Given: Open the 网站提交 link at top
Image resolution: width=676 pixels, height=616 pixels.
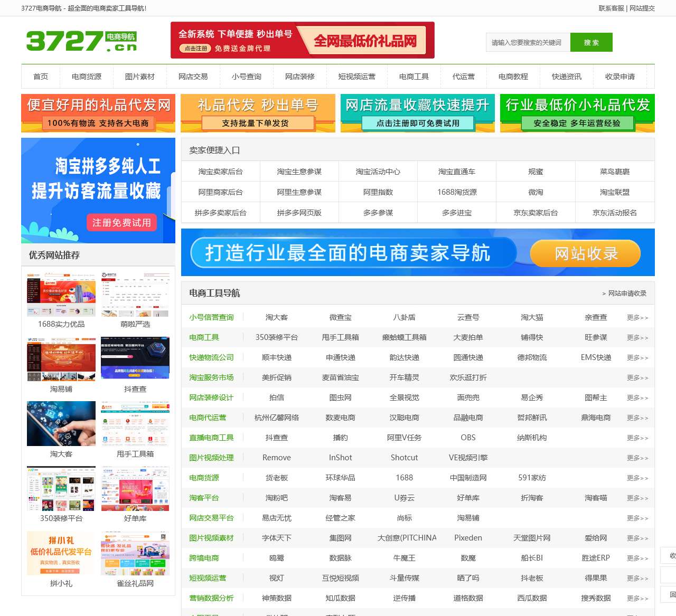Looking at the screenshot, I should (642, 8).
